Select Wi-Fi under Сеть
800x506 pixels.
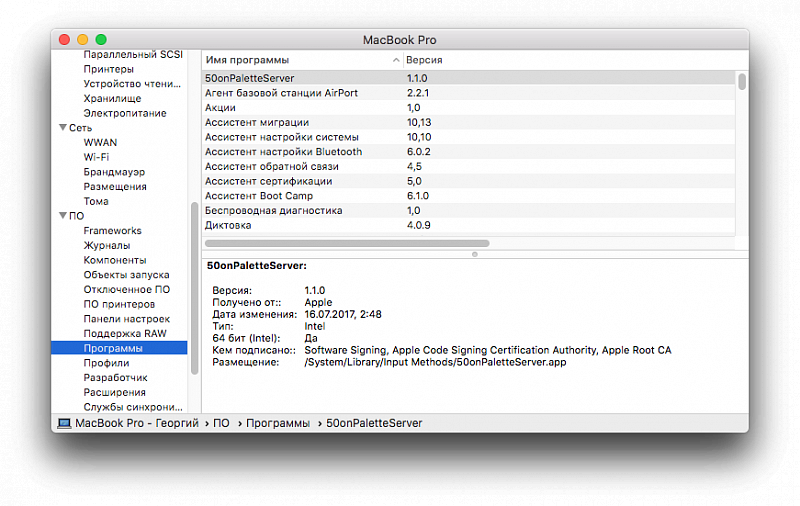click(x=96, y=157)
